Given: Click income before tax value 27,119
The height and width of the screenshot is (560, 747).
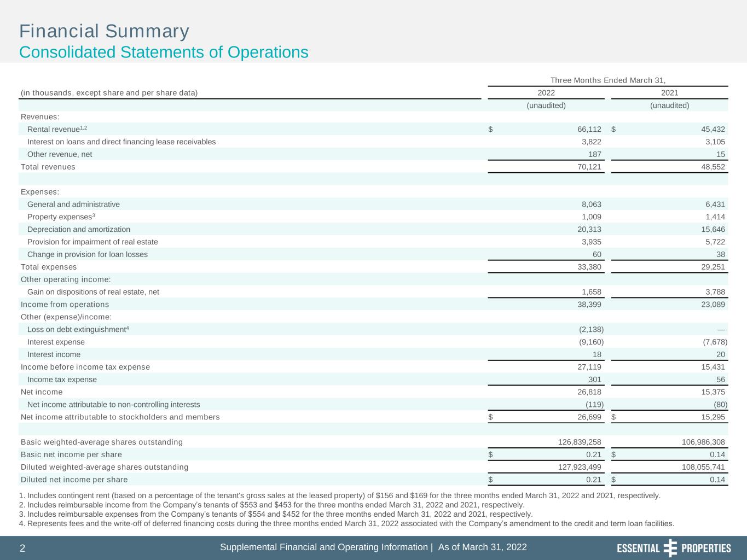Looking at the screenshot, I should point(589,367).
